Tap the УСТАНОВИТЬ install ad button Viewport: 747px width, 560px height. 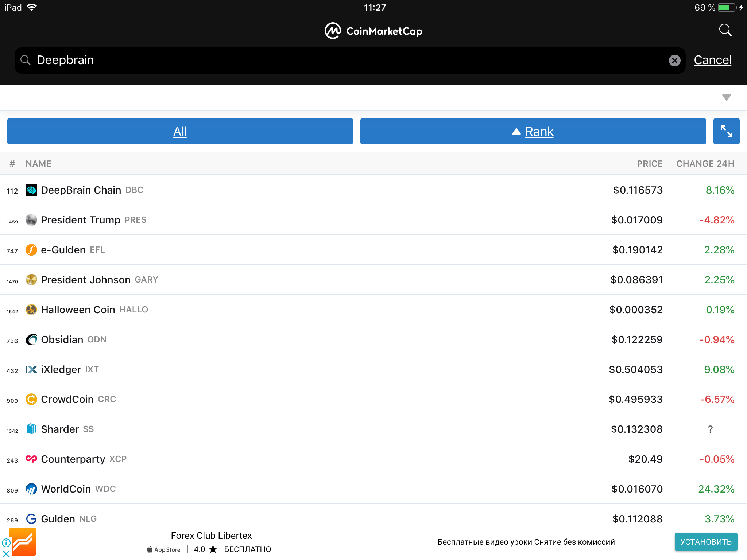(706, 542)
